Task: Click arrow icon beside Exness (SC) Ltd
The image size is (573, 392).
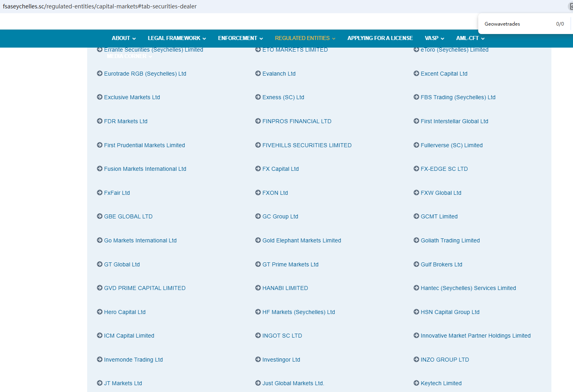Action: point(258,97)
